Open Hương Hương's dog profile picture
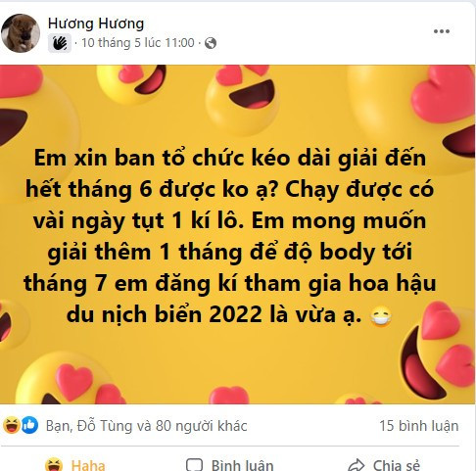 point(21,33)
